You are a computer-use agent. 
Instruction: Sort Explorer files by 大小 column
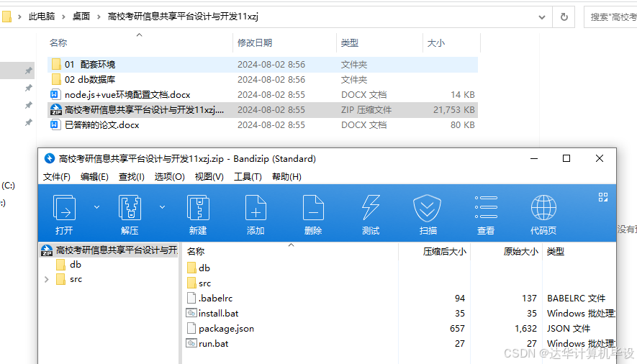pos(436,42)
